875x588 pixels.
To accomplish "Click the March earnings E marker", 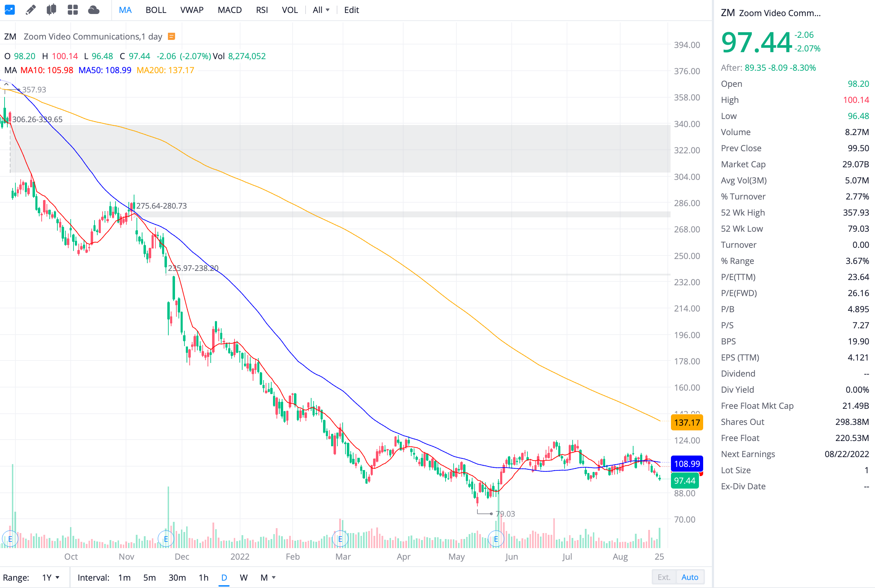I will (x=340, y=539).
